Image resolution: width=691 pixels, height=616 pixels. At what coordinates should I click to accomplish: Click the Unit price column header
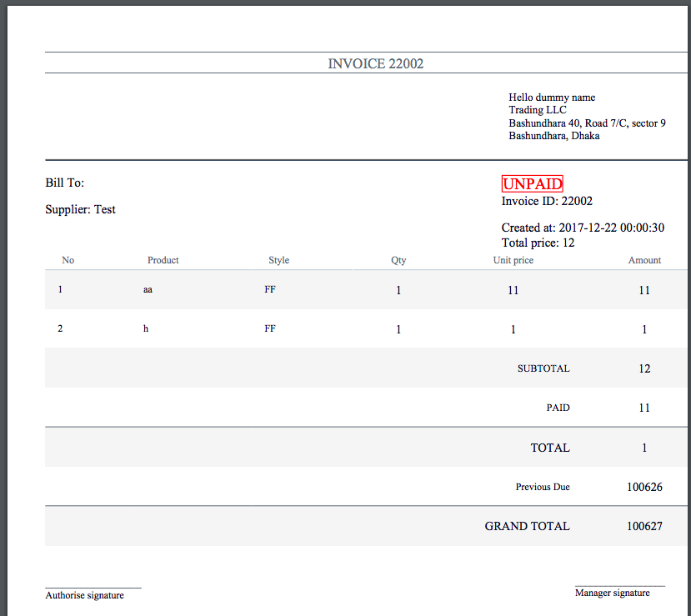[513, 260]
